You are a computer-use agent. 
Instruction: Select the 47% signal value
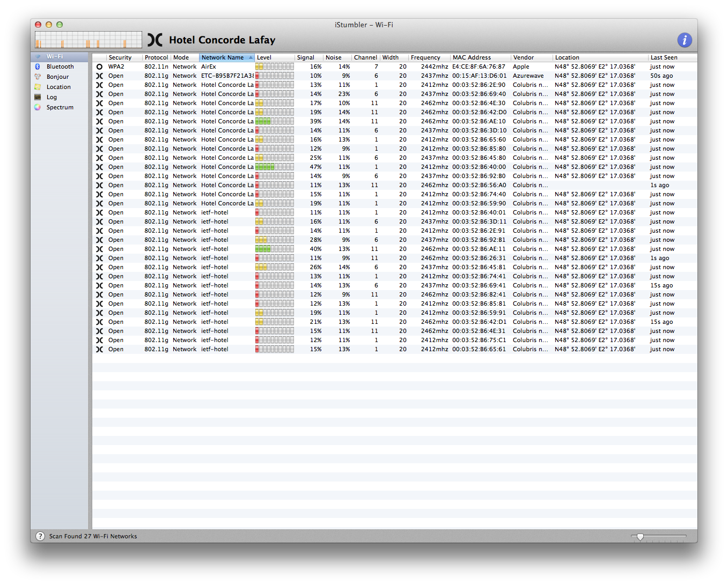click(x=315, y=167)
